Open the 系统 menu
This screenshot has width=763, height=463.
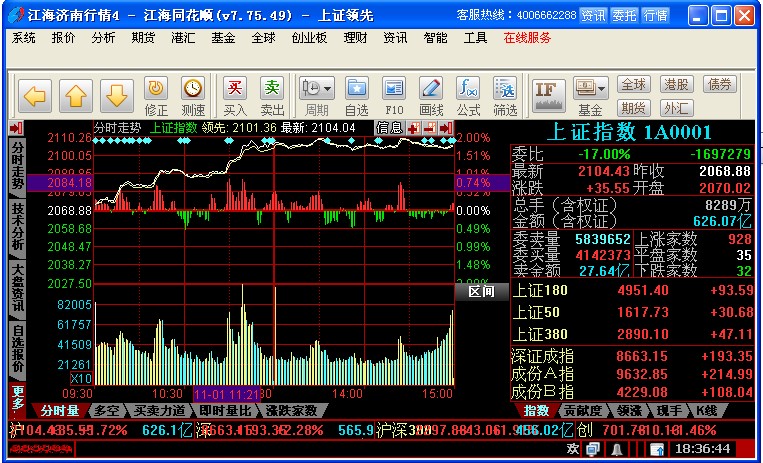pos(24,37)
